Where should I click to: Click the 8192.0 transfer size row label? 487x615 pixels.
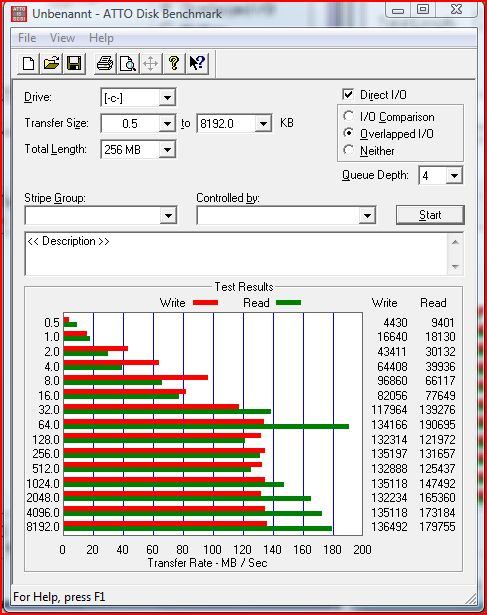click(x=43, y=527)
